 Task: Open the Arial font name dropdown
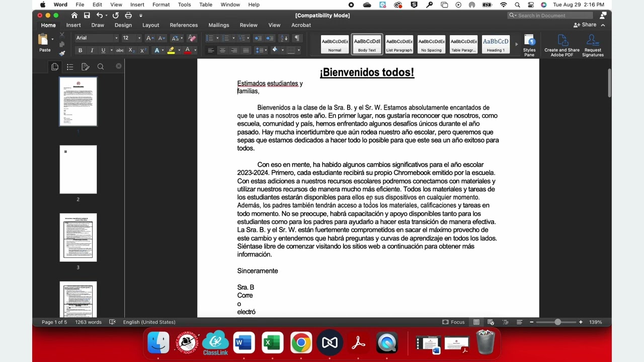point(116,38)
